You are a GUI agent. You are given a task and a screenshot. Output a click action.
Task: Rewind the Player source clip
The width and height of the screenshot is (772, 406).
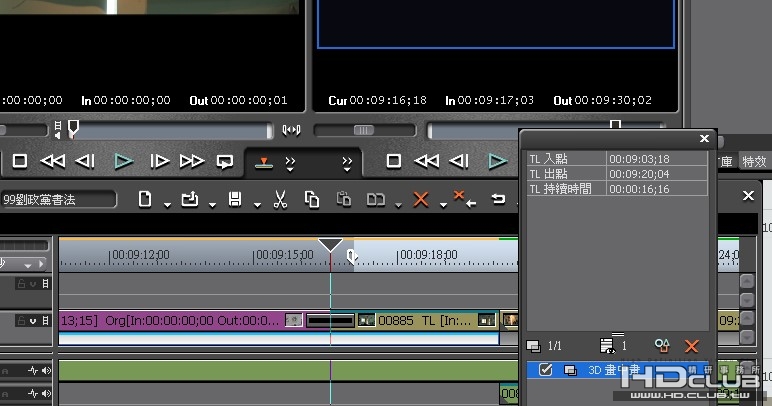click(52, 161)
